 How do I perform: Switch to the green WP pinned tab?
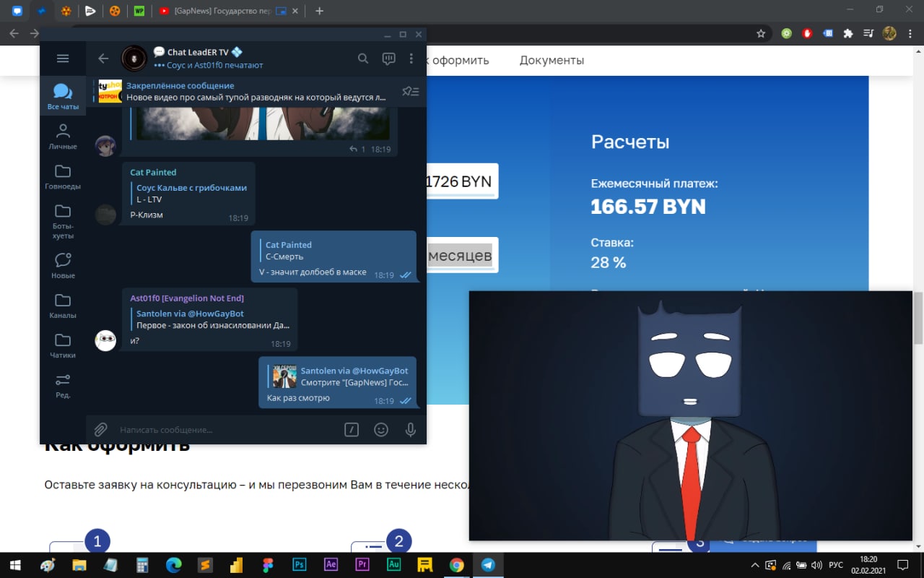point(139,11)
